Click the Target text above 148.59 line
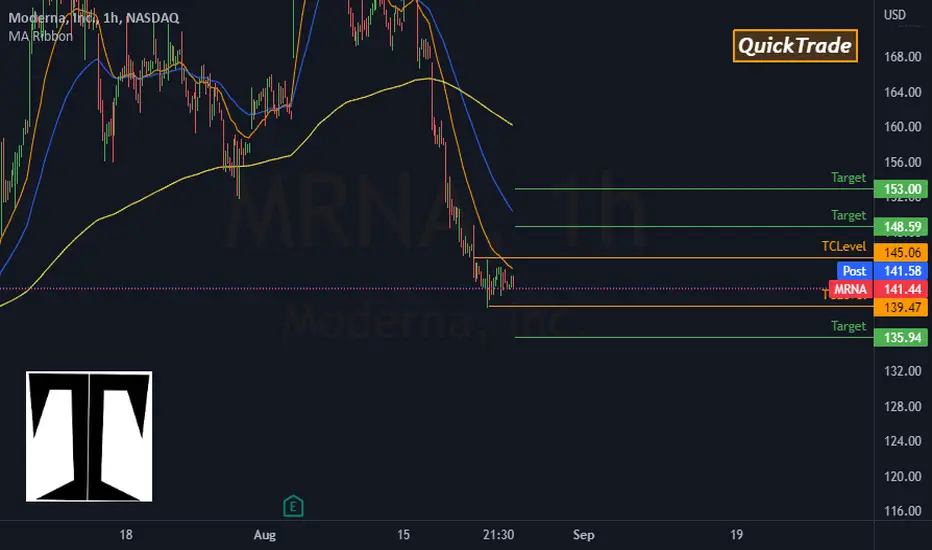The image size is (932, 550). [848, 215]
